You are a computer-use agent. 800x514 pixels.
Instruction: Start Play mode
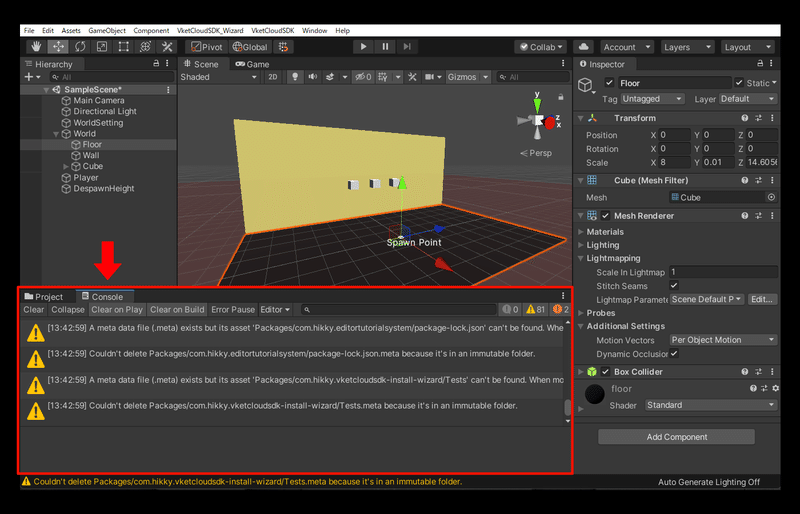tap(363, 47)
